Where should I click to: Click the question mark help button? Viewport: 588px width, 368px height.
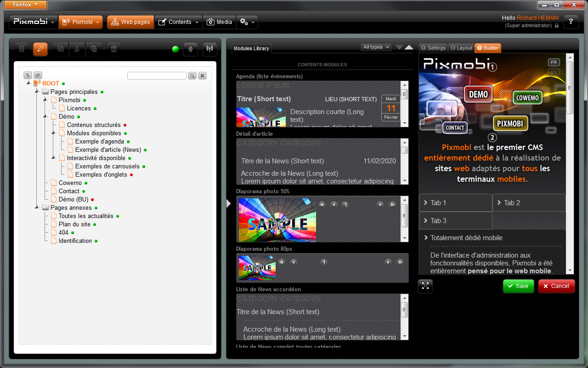click(571, 22)
